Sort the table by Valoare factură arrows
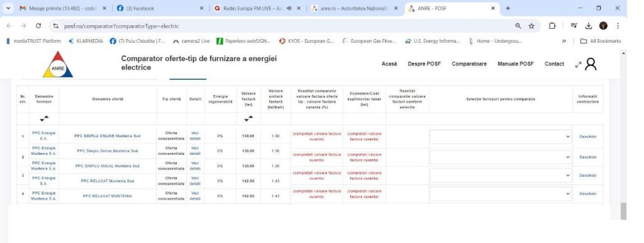Image resolution: width=644 pixels, height=243 pixels. (x=248, y=119)
